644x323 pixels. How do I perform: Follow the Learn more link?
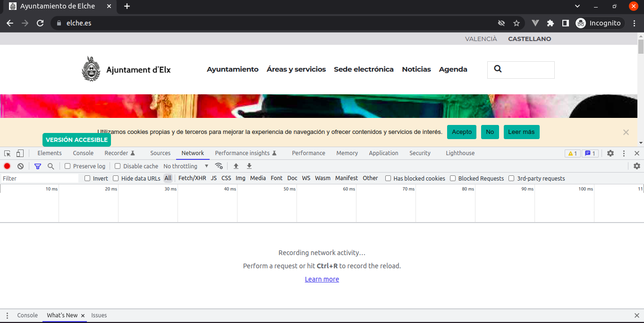tap(322, 279)
